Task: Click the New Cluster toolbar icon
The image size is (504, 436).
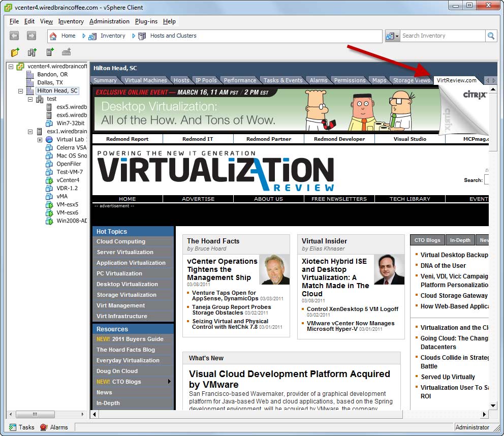Action: (32, 52)
